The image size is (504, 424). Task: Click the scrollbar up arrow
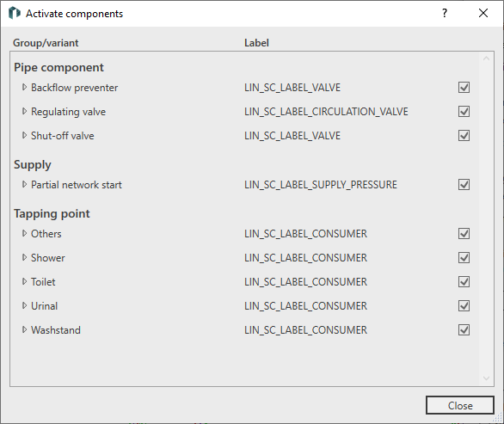click(486, 58)
